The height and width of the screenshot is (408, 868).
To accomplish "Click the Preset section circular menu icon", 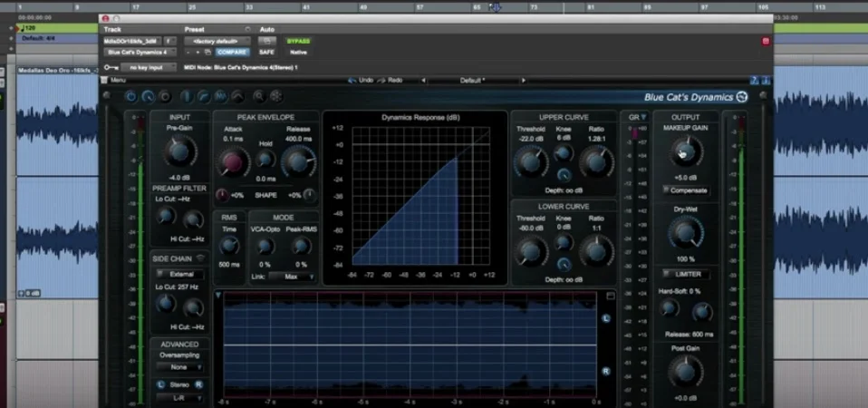I will pos(247,29).
